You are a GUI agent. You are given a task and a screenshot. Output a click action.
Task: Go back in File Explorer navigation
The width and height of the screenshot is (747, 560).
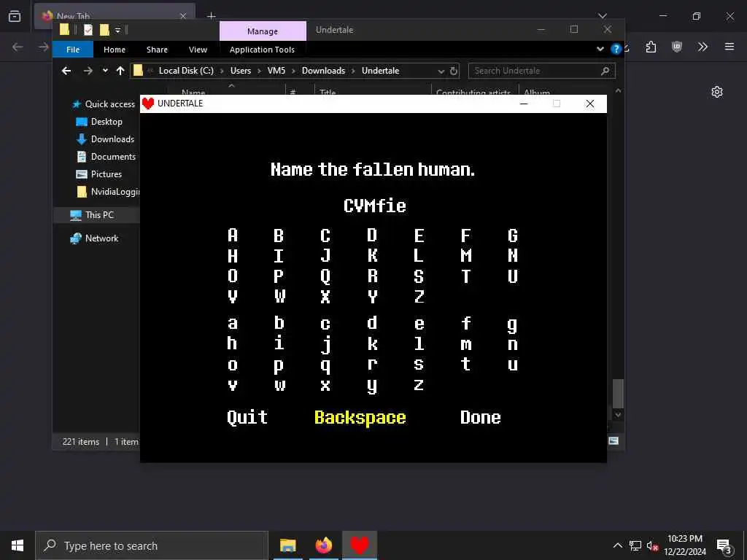(x=66, y=71)
